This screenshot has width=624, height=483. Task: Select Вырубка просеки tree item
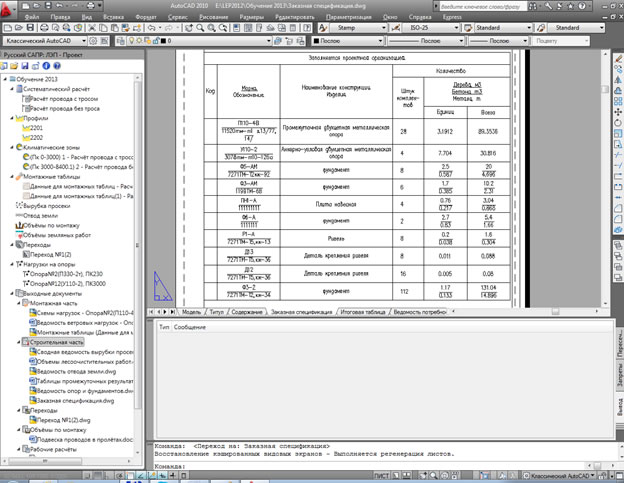(47, 206)
